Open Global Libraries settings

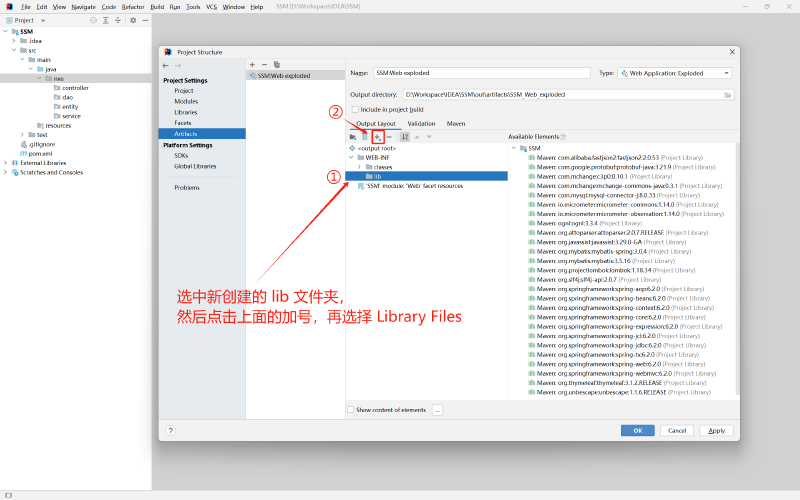click(195, 166)
